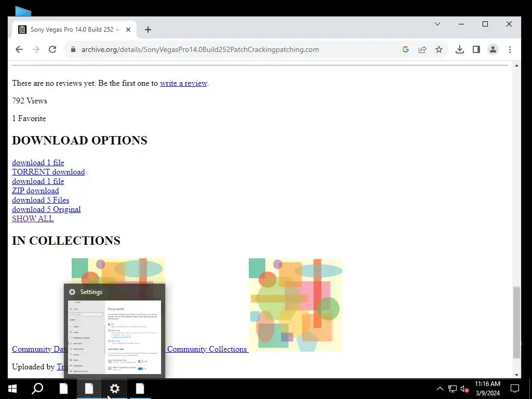Viewport: 532px width, 399px height.
Task: Share this page icon
Action: pyautogui.click(x=422, y=49)
